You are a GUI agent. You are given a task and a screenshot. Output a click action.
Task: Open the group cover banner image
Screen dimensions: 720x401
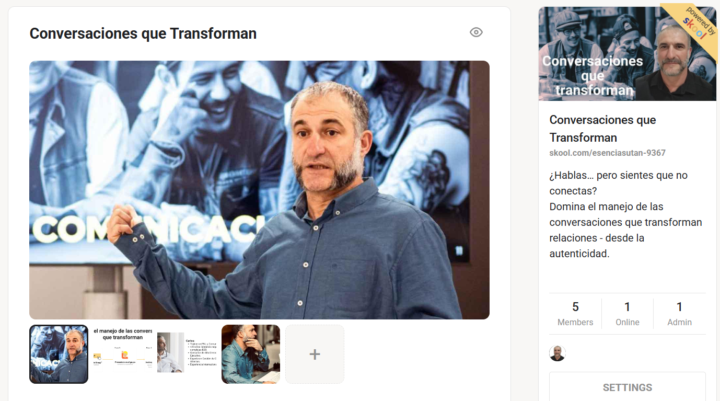[x=627, y=54]
